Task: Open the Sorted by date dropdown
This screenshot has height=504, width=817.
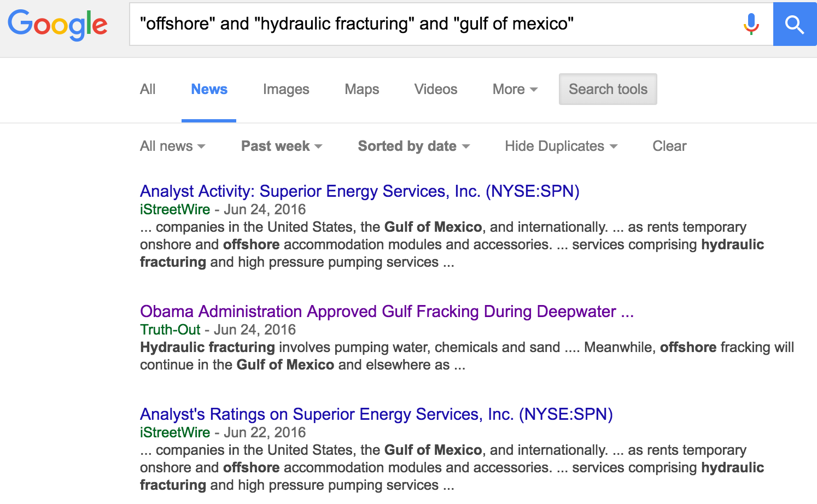Action: click(x=414, y=146)
